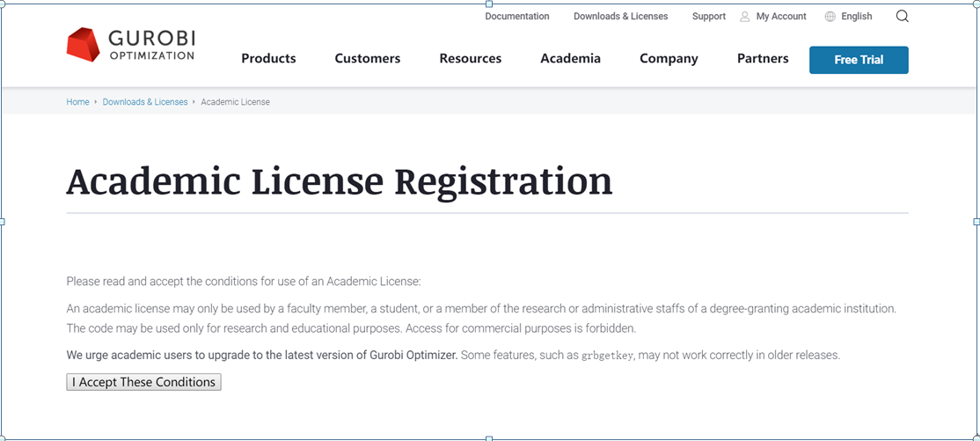Click the grbgetkey code text
Screen dimensions: 980x441
[x=608, y=356]
